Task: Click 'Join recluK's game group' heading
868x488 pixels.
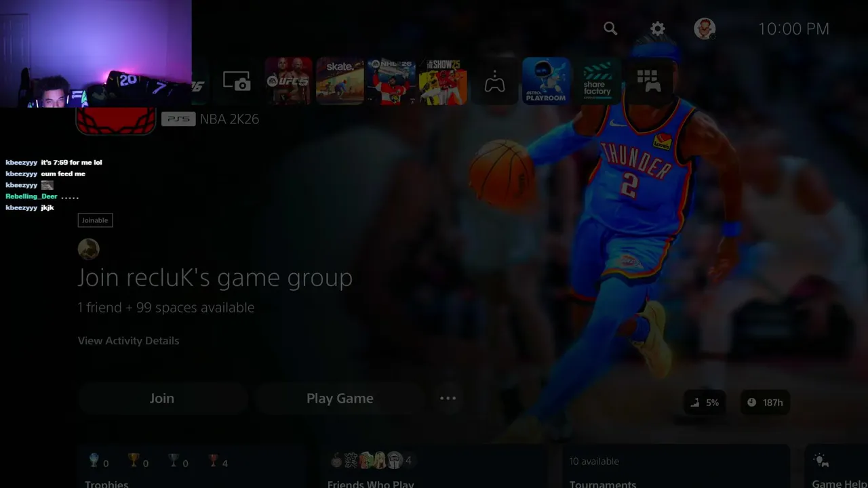Action: pos(215,278)
